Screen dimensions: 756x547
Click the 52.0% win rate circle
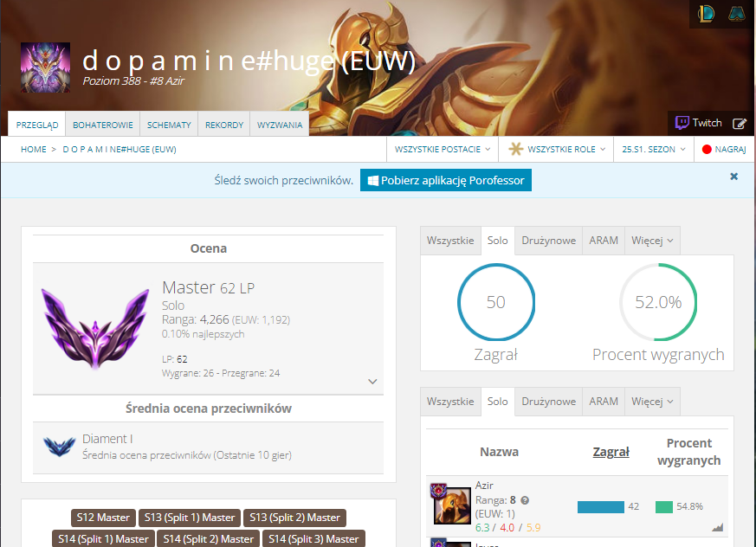658,302
